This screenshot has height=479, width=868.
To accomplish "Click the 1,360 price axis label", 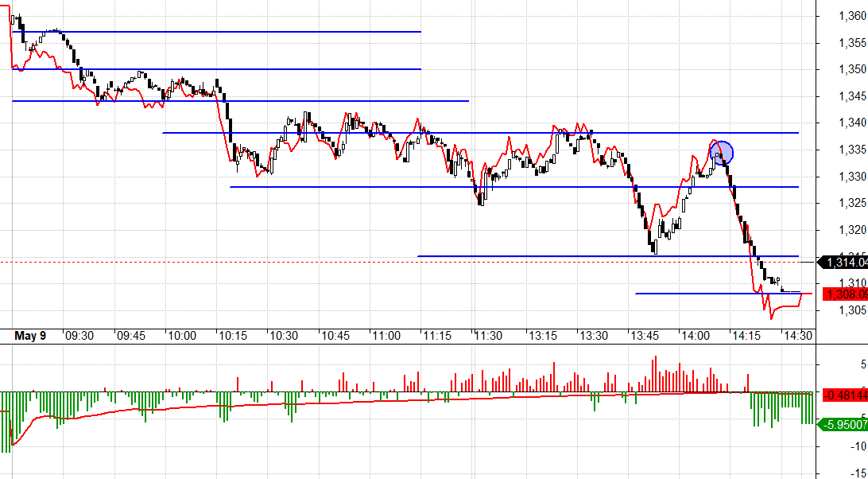I will 852,15.
